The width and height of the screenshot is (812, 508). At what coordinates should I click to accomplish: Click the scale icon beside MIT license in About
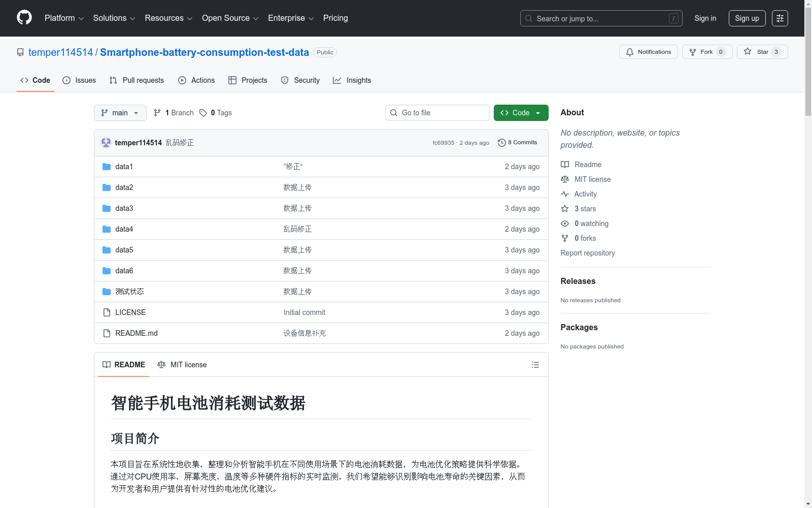[x=565, y=179]
